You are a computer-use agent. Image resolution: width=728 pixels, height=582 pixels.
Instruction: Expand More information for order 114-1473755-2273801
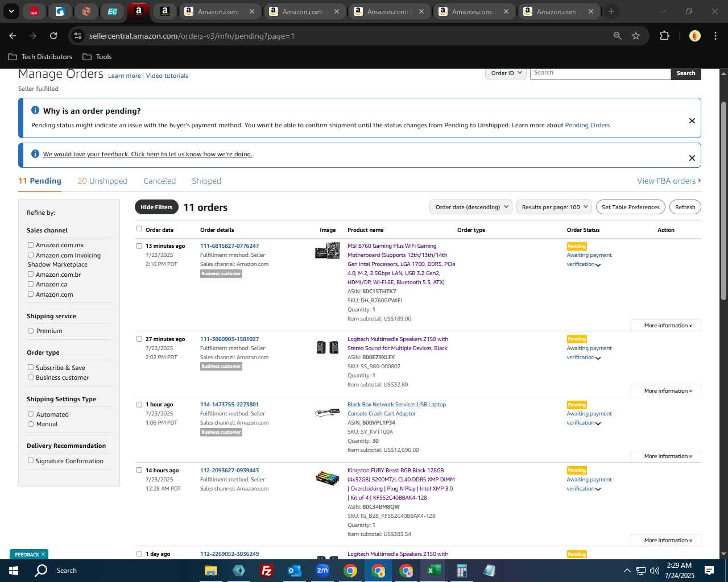666,456
